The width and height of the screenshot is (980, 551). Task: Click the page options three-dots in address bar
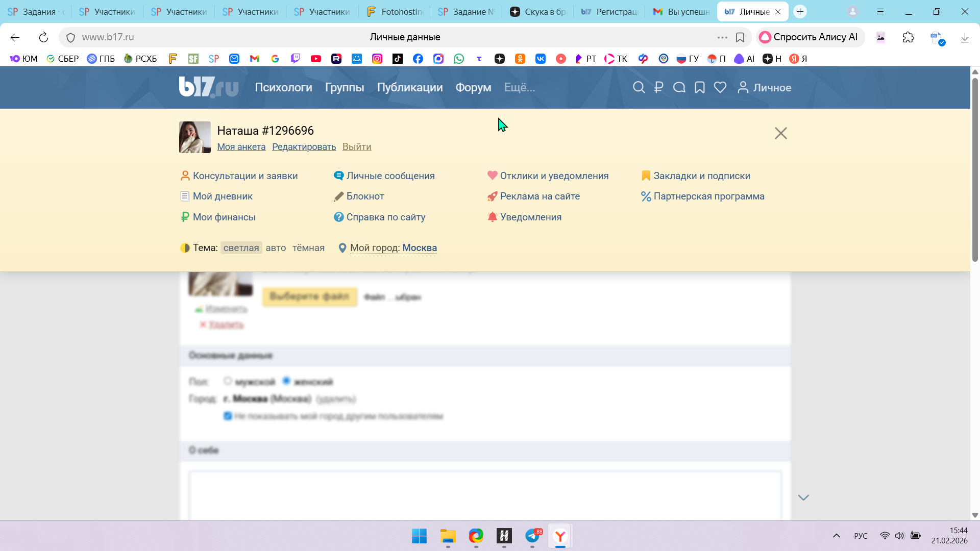pyautogui.click(x=722, y=37)
